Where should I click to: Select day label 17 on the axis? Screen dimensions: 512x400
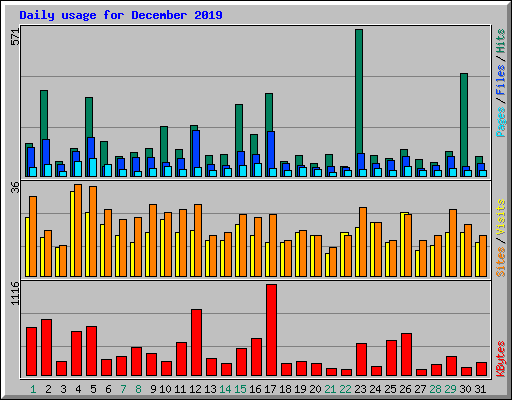[x=270, y=389]
